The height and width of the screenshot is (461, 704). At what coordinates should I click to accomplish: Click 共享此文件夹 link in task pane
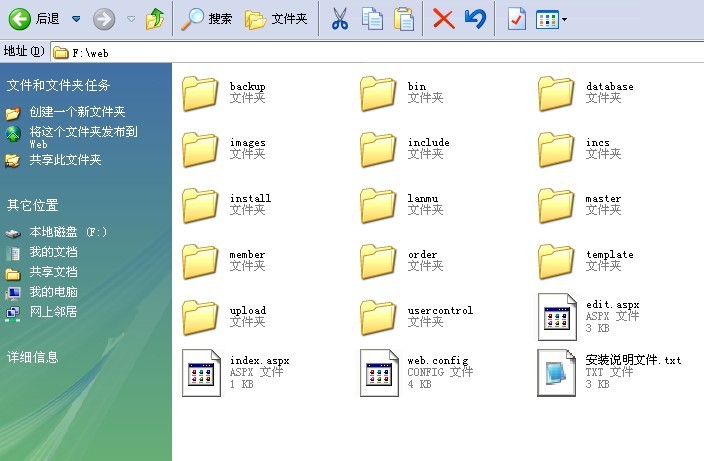[65, 160]
